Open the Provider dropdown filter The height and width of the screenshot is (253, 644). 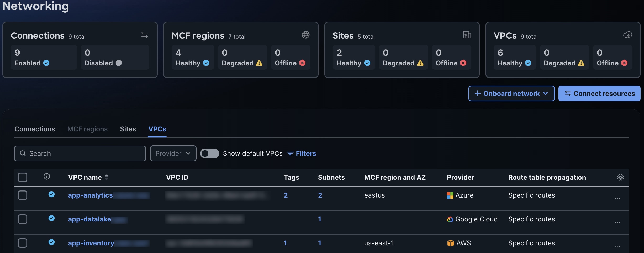(173, 153)
